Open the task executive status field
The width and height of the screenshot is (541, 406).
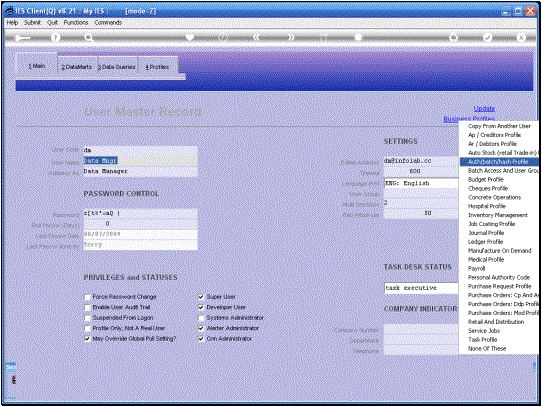[x=421, y=288]
